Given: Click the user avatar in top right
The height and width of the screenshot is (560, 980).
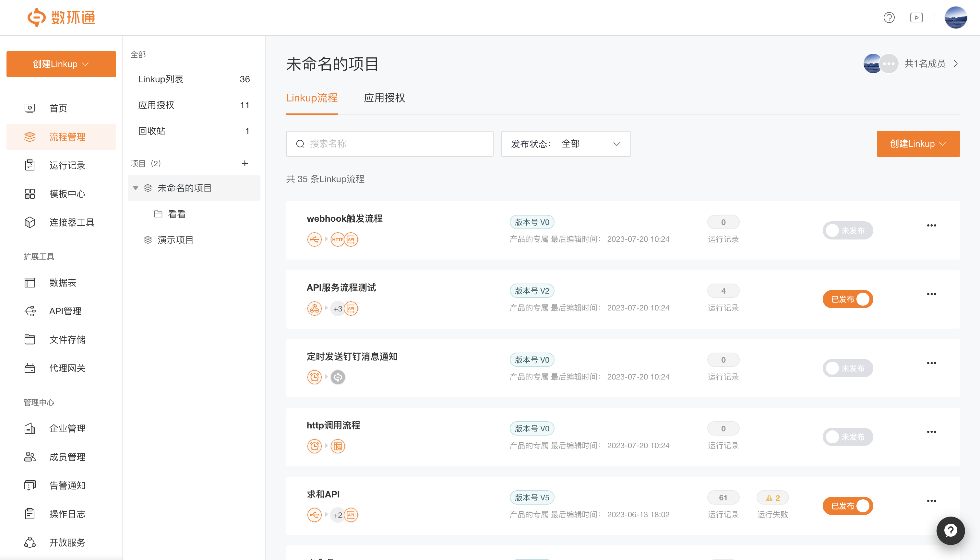Looking at the screenshot, I should (x=955, y=17).
